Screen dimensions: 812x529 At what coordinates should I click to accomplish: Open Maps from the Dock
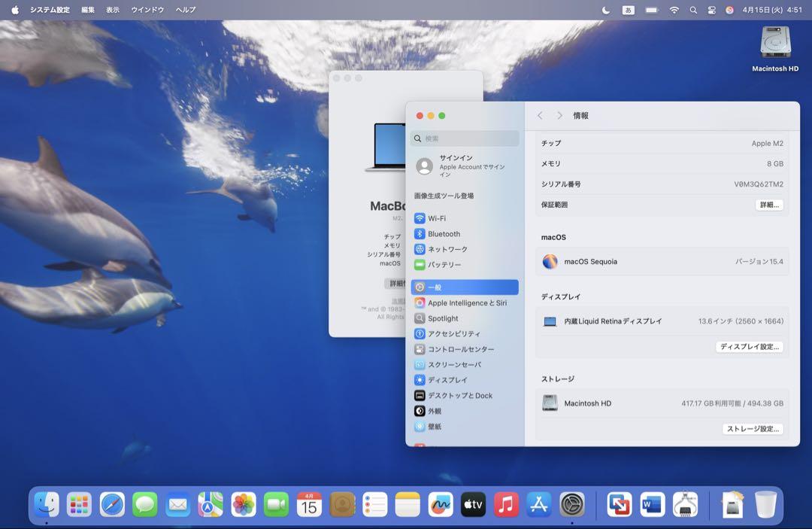211,505
